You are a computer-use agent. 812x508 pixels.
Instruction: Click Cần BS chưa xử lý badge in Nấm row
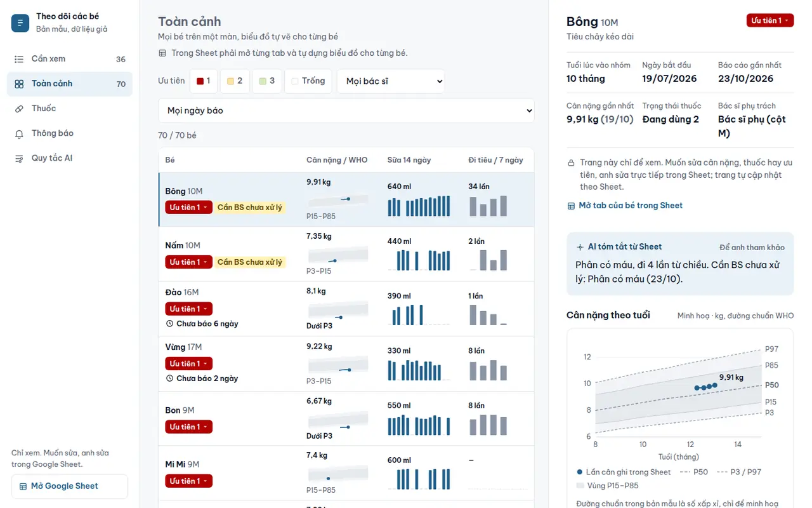(x=250, y=262)
